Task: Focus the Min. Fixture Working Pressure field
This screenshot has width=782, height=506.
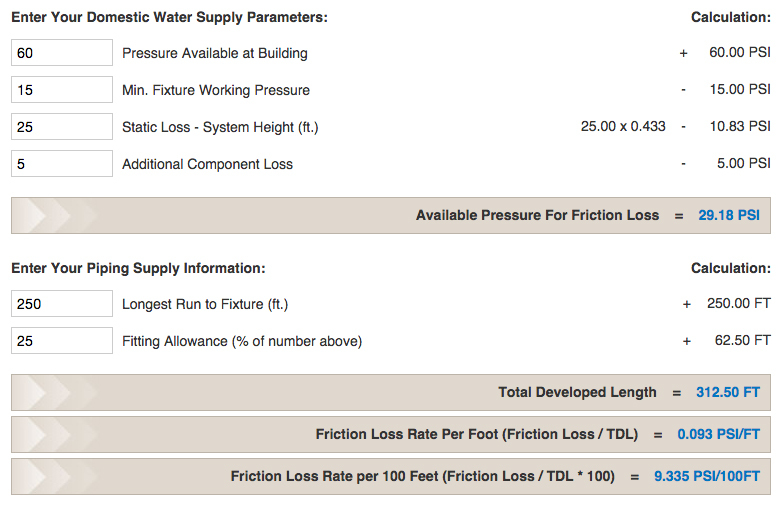Action: pos(62,90)
